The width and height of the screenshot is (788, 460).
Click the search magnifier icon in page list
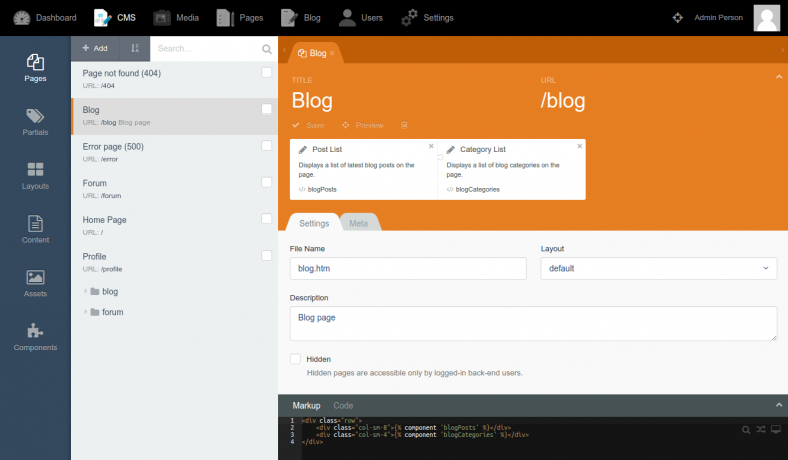point(266,48)
